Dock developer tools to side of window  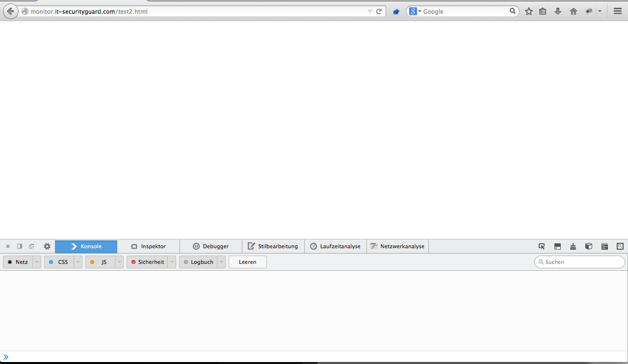[x=20, y=246]
